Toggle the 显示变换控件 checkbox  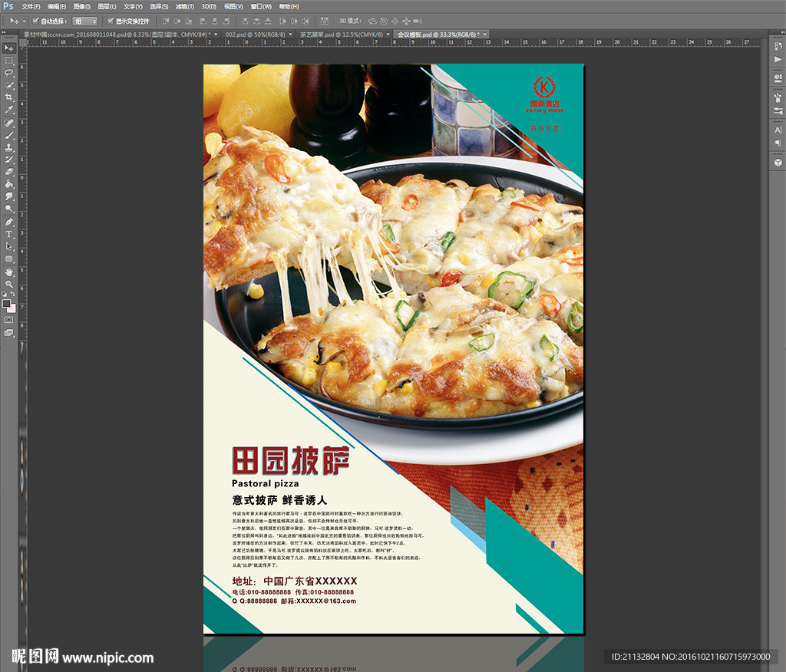pyautogui.click(x=111, y=21)
